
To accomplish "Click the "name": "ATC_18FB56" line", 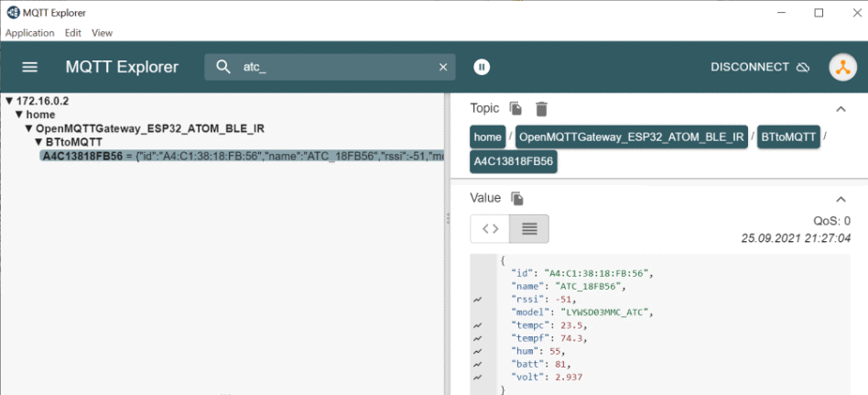I will pyautogui.click(x=570, y=287).
